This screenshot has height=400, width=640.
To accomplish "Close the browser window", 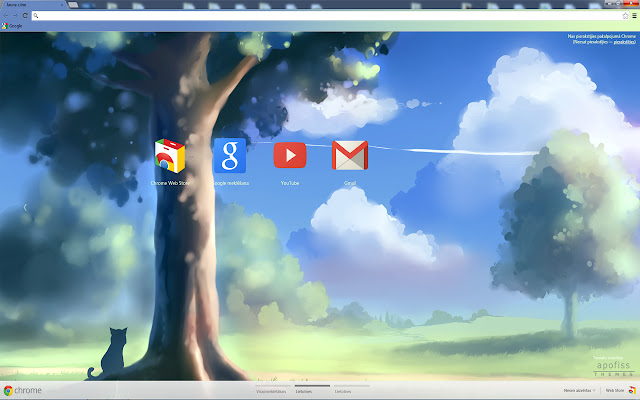I will 633,2.
